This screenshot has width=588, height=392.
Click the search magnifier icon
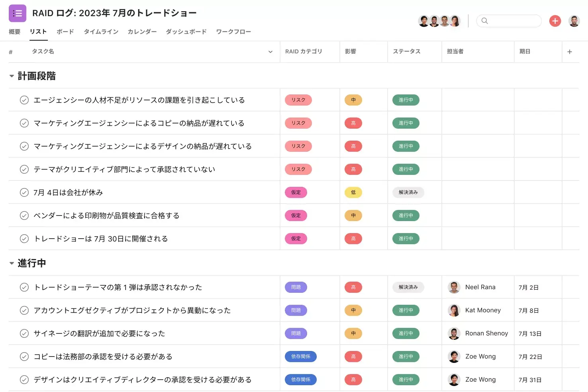coord(484,21)
